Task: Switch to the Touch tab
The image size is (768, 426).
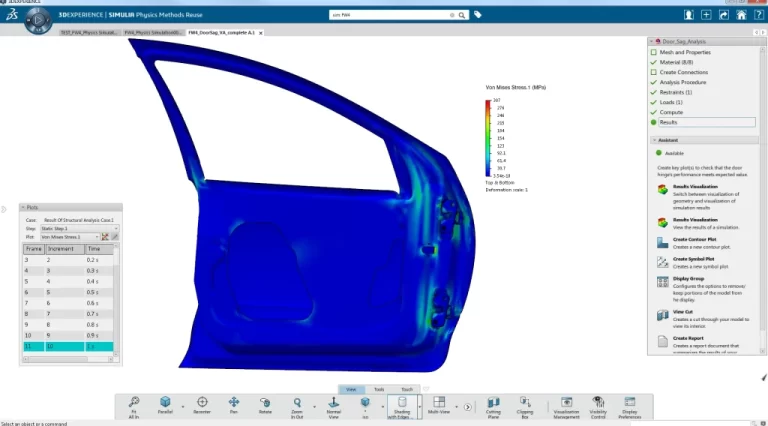Action: click(x=407, y=389)
